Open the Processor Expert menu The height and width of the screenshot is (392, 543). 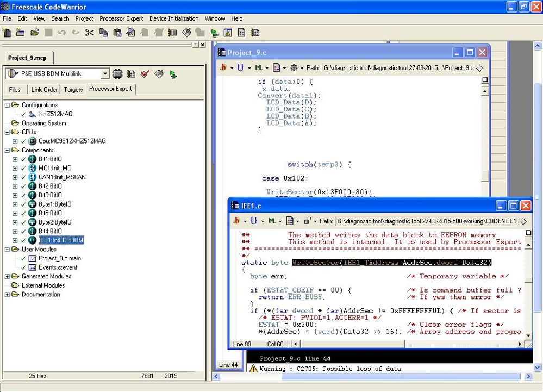tap(121, 18)
